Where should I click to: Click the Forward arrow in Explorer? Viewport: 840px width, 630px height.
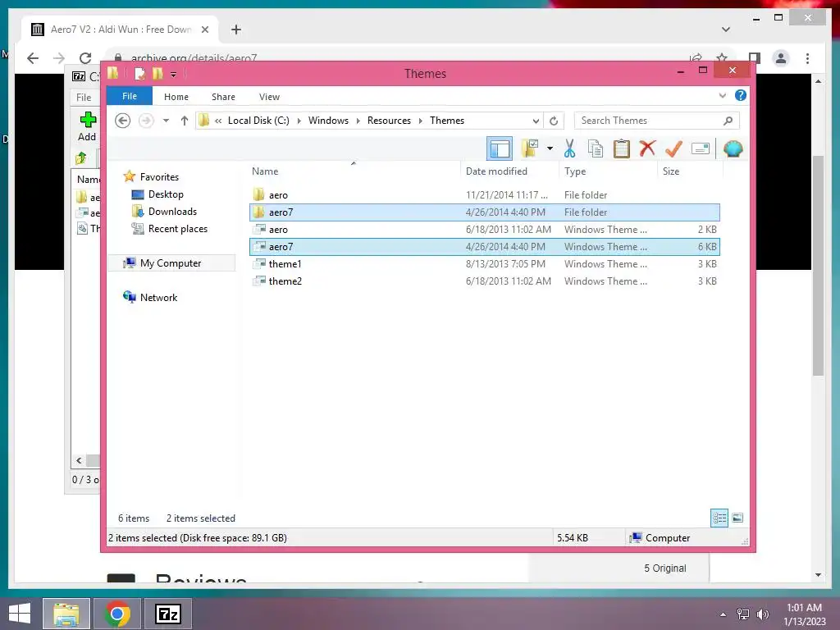(146, 121)
